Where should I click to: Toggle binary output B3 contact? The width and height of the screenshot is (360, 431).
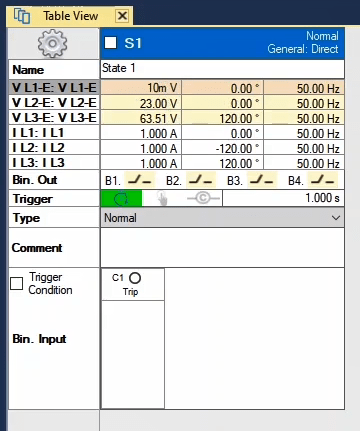262,180
